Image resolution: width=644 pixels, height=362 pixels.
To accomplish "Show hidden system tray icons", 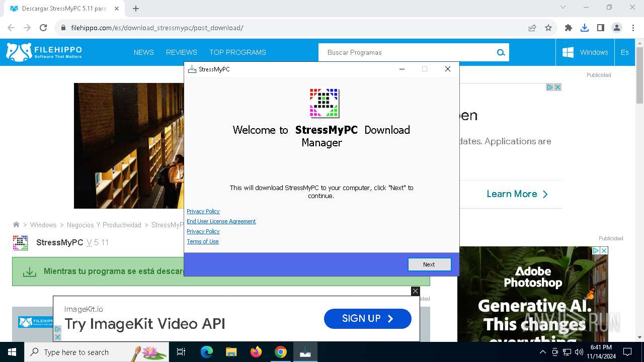I will point(542,352).
